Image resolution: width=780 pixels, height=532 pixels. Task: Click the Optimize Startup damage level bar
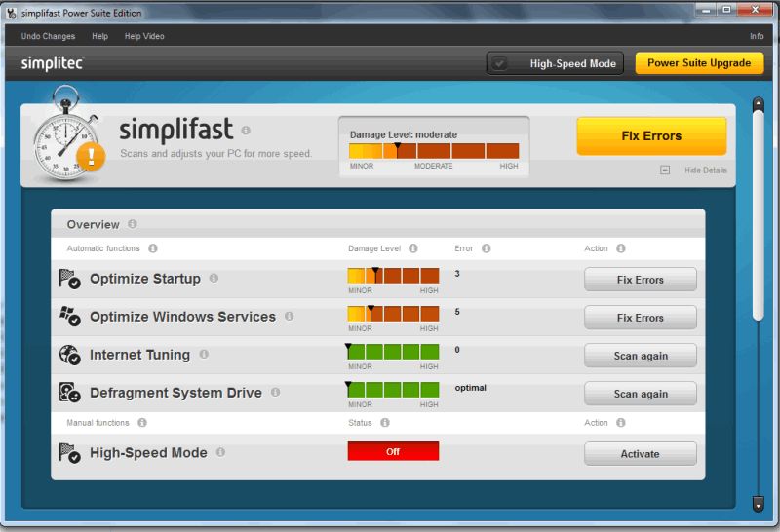[x=393, y=276]
